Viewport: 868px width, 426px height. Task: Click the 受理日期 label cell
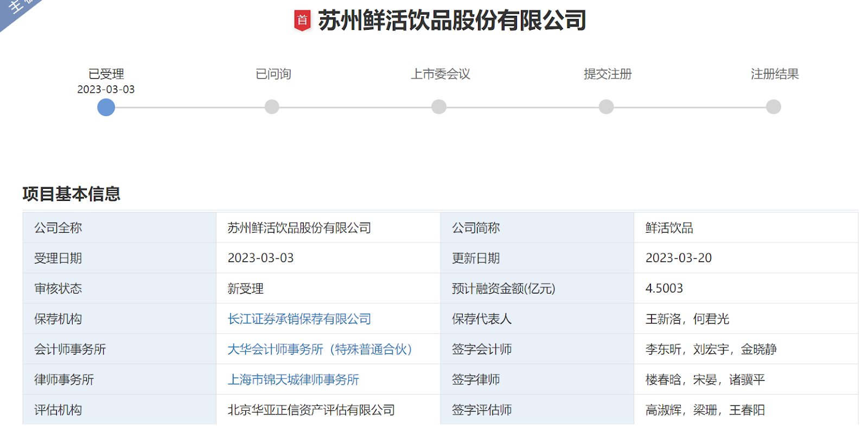coord(119,258)
